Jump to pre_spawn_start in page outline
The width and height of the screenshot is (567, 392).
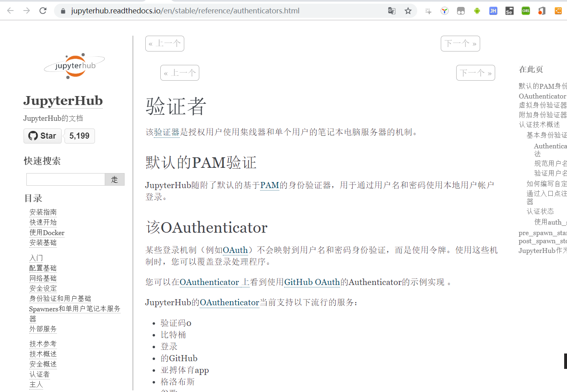coord(543,233)
